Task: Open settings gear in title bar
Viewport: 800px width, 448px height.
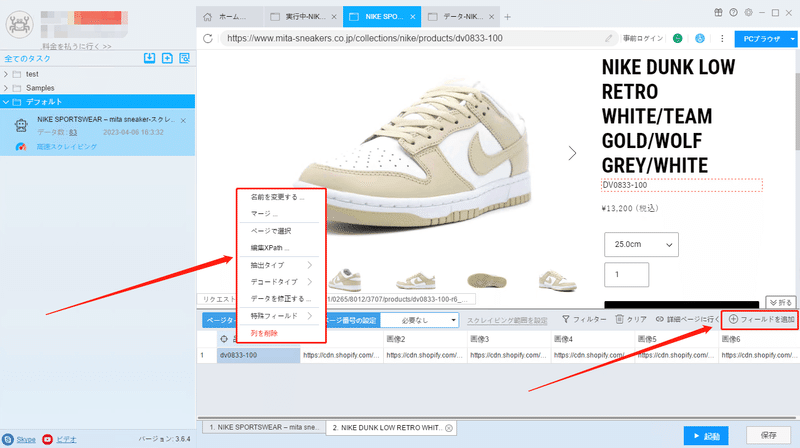Action: 748,13
